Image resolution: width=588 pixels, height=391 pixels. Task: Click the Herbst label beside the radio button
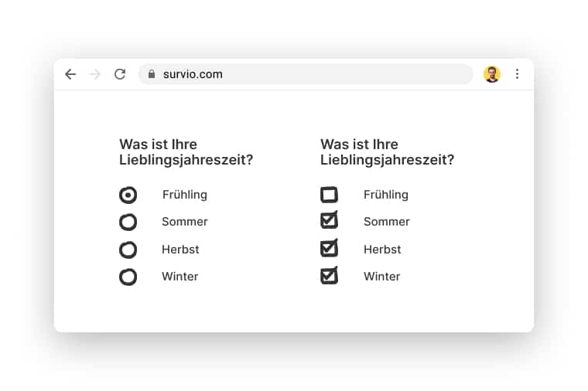(180, 250)
